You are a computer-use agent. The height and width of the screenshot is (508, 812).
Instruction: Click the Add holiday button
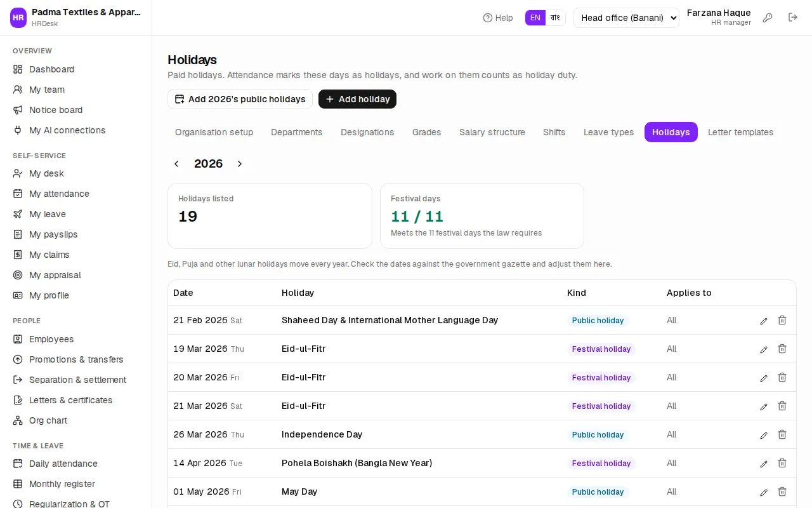click(x=358, y=99)
